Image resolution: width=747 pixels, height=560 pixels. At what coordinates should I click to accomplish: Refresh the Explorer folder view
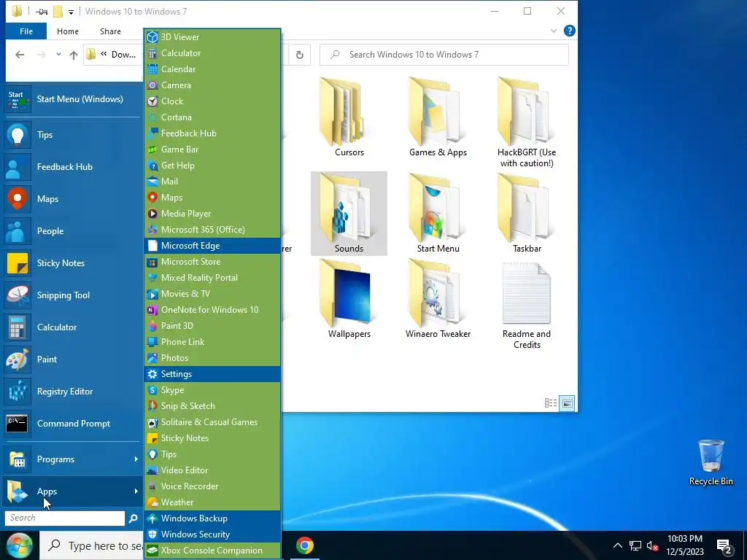click(300, 55)
